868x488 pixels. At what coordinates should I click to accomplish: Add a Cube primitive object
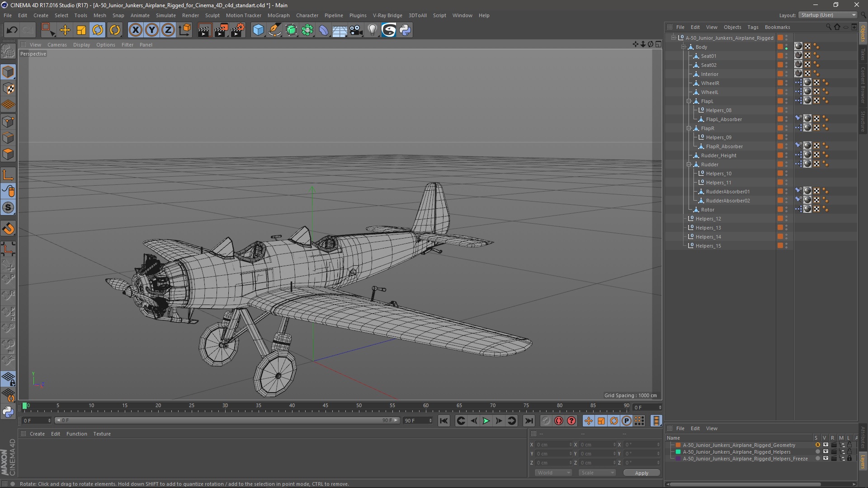[x=258, y=30]
